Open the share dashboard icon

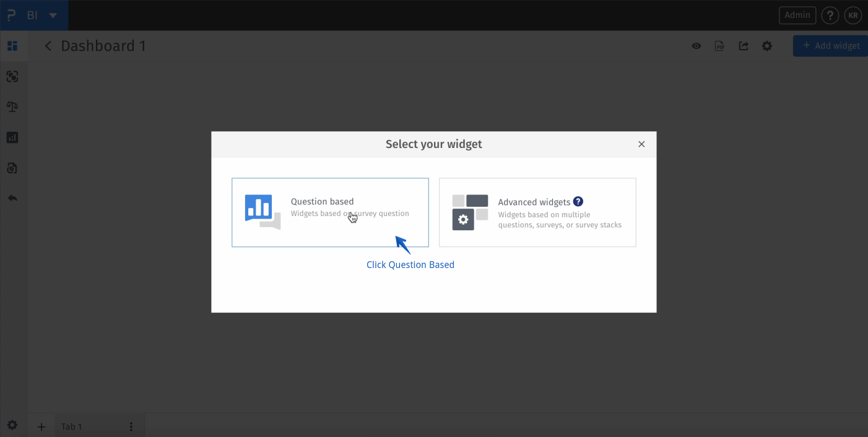pos(743,46)
